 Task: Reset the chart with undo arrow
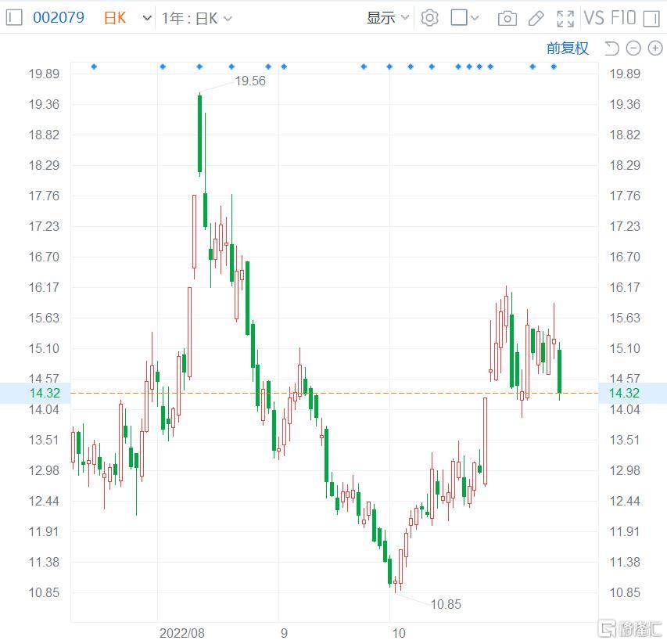point(611,48)
